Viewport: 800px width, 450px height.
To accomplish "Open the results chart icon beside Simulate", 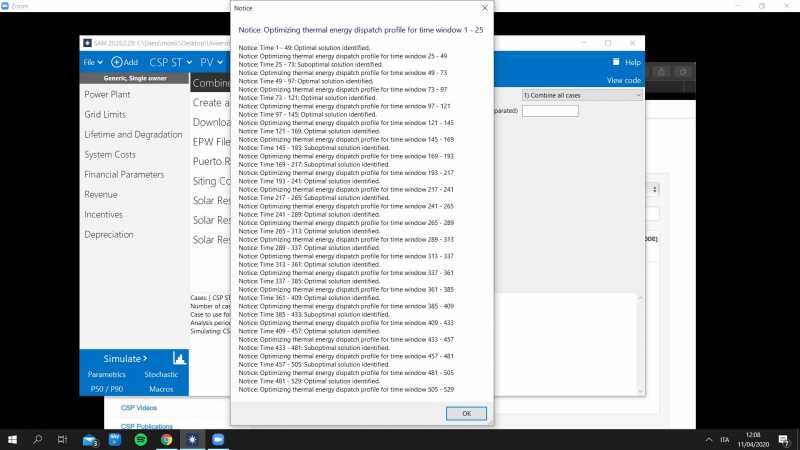I will pyautogui.click(x=180, y=358).
